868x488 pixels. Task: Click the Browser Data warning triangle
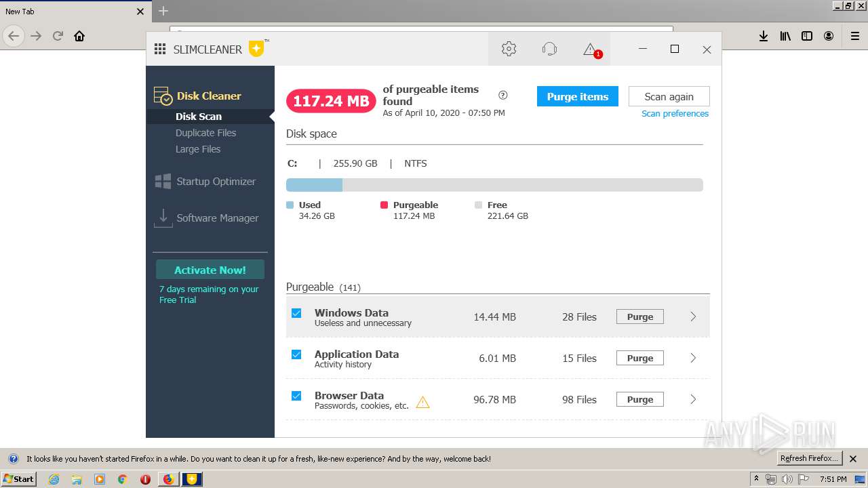422,402
